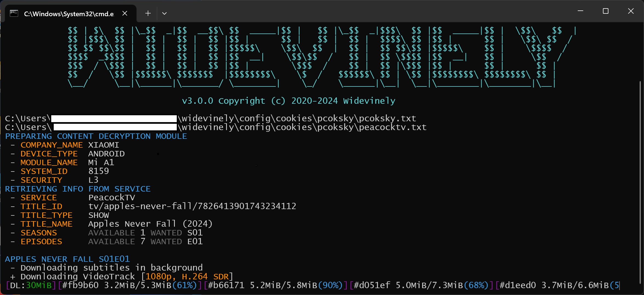Click the APPLES NEVER FALL S01E01 heading

click(x=67, y=259)
